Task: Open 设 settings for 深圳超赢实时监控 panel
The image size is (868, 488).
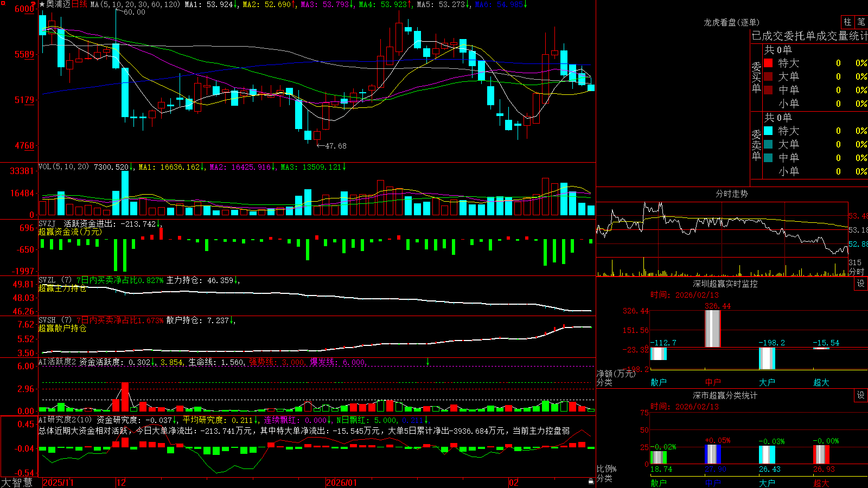Action: tap(861, 284)
